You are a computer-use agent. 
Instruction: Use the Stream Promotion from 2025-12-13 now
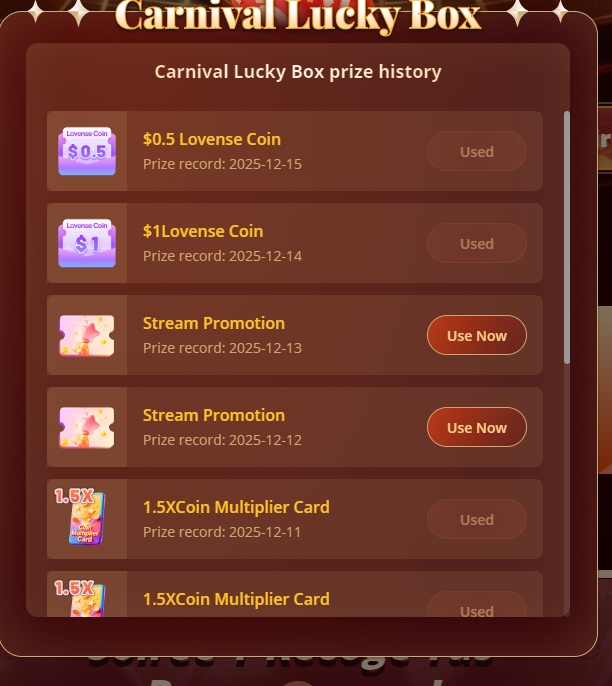pyautogui.click(x=477, y=335)
